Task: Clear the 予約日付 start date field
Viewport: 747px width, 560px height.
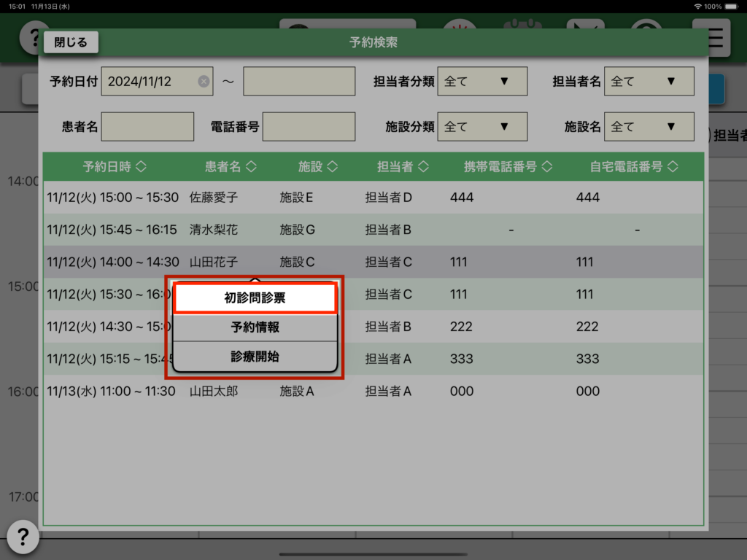Action: [204, 82]
